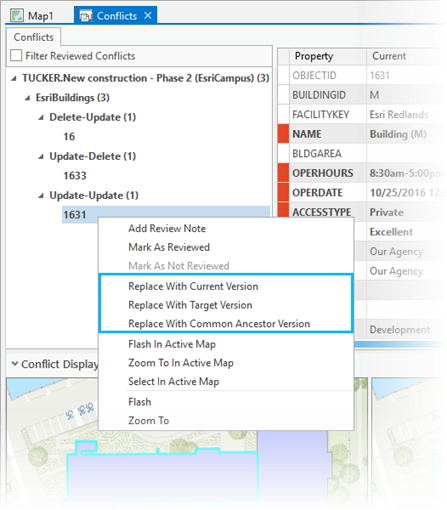Click Update-Delete (1) label
This screenshot has height=510, width=447.
click(93, 156)
